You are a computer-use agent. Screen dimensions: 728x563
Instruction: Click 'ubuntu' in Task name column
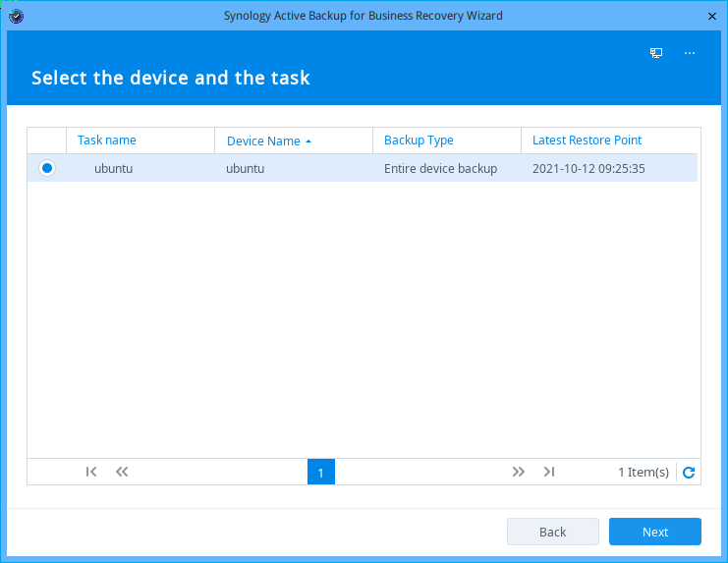(114, 168)
